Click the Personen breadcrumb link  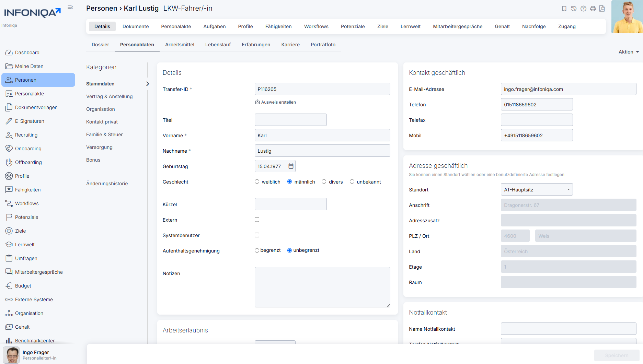(102, 8)
